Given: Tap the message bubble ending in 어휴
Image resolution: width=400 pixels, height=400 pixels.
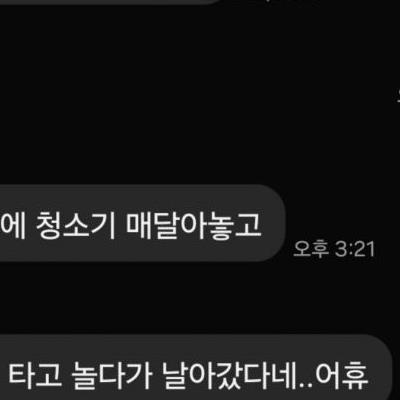Looking at the screenshot, I should [x=197, y=368].
